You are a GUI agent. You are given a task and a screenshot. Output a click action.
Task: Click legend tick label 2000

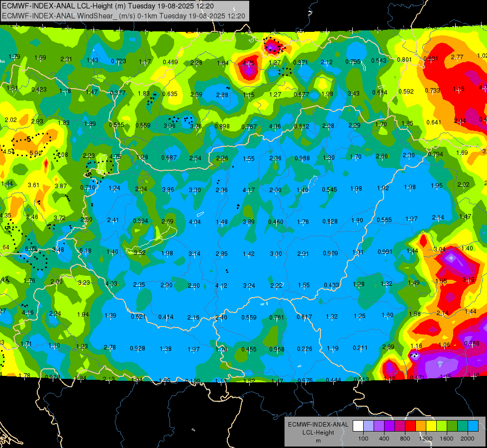point(468,439)
